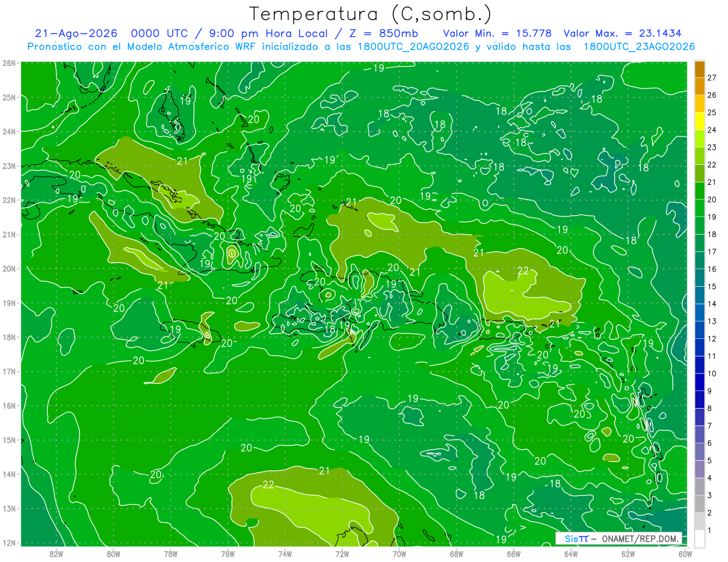This screenshot has height=562, width=728.
Task: Click the 14N latitude axis label
Action: 9,474
